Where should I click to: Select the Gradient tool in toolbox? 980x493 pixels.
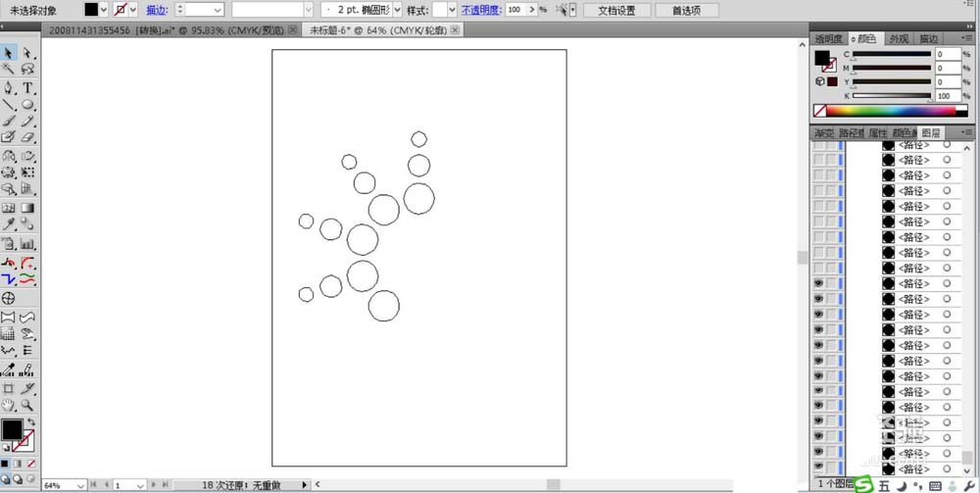[27, 208]
